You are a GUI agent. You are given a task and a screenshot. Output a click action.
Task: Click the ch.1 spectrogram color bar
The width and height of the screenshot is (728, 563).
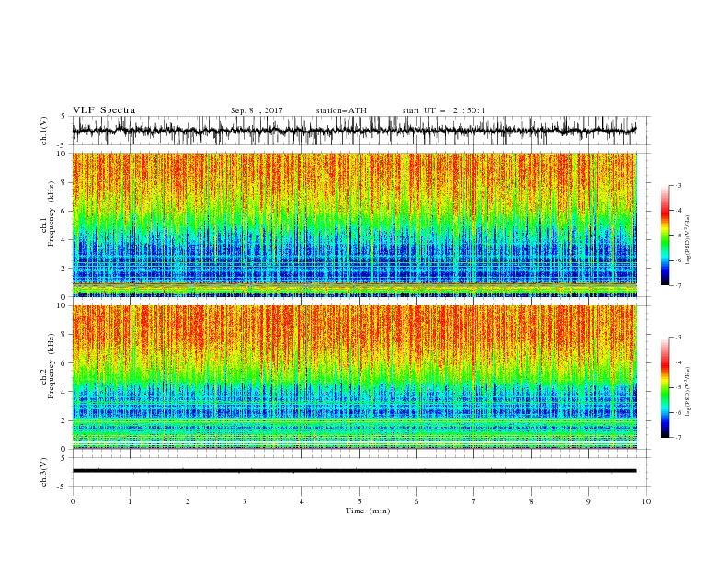[665, 236]
